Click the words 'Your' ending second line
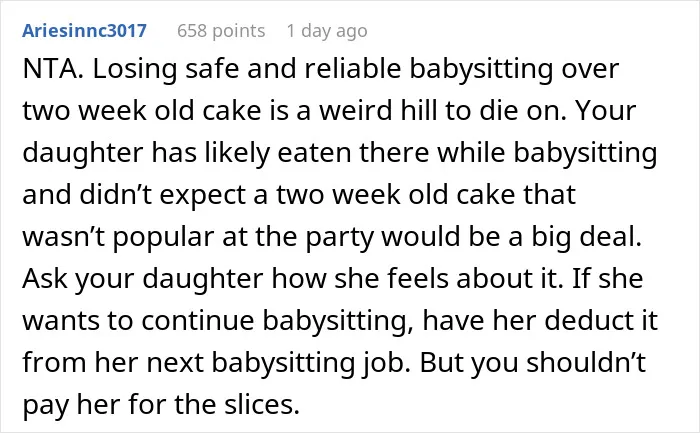 pos(605,111)
